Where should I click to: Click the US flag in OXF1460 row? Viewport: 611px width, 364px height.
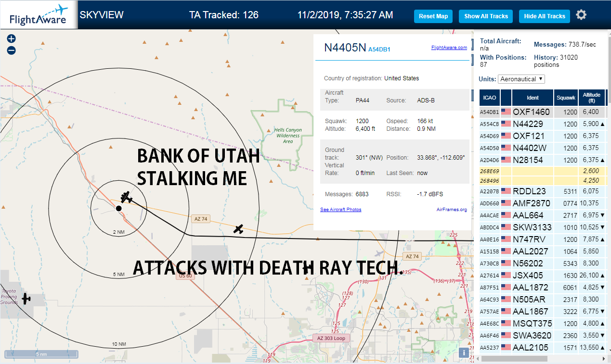(506, 112)
